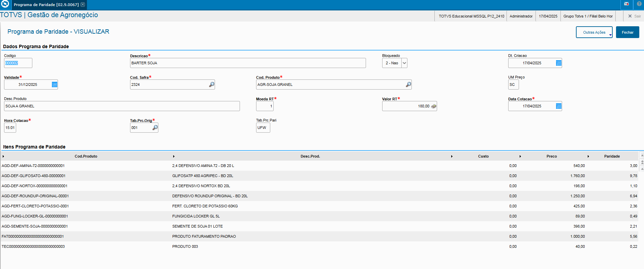Click the system date 17/04/2025 in header
644x269 pixels.
[x=548, y=16]
